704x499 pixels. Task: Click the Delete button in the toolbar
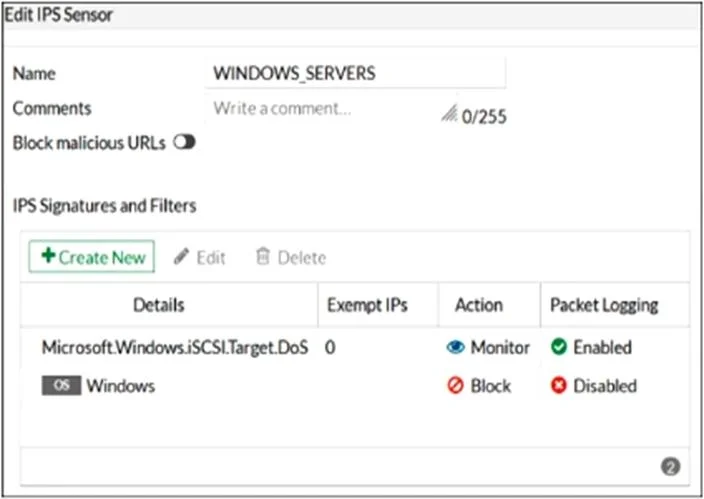[x=291, y=257]
